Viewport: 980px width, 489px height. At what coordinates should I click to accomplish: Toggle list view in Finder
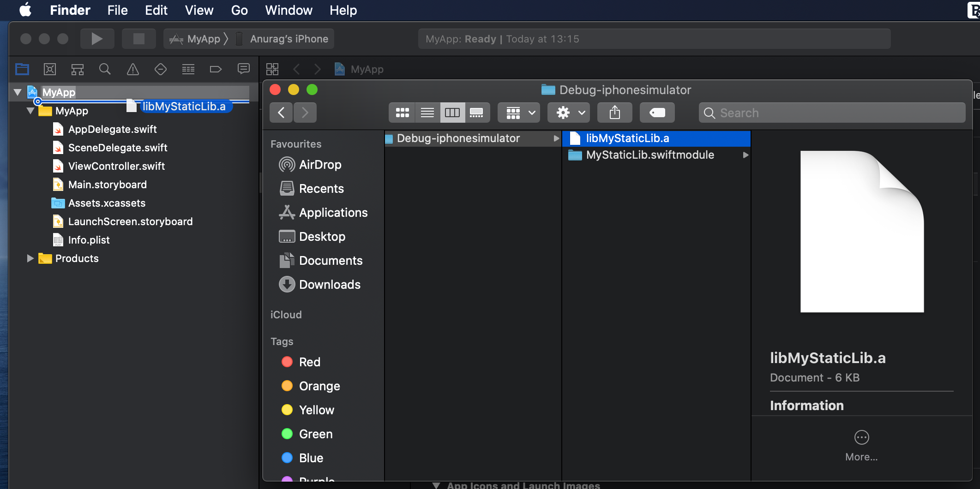point(427,112)
